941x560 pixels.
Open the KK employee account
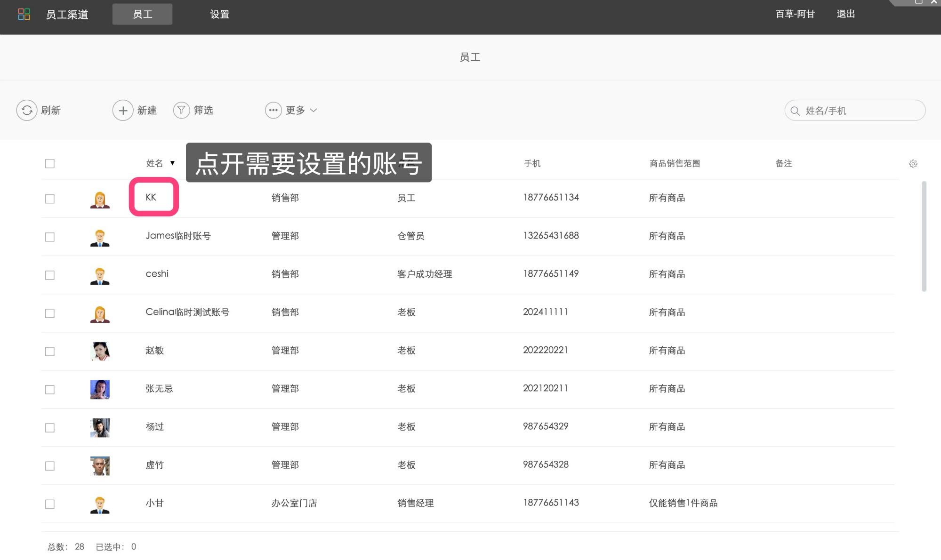151,197
